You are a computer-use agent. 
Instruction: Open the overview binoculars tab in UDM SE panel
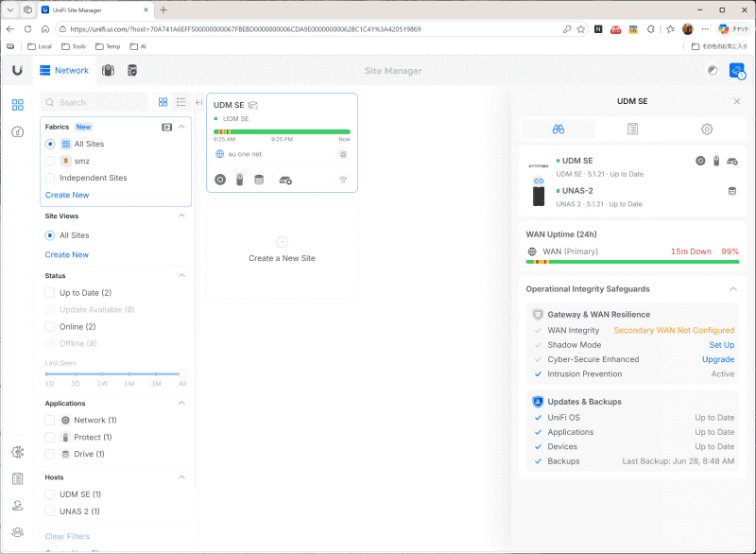pyautogui.click(x=558, y=130)
